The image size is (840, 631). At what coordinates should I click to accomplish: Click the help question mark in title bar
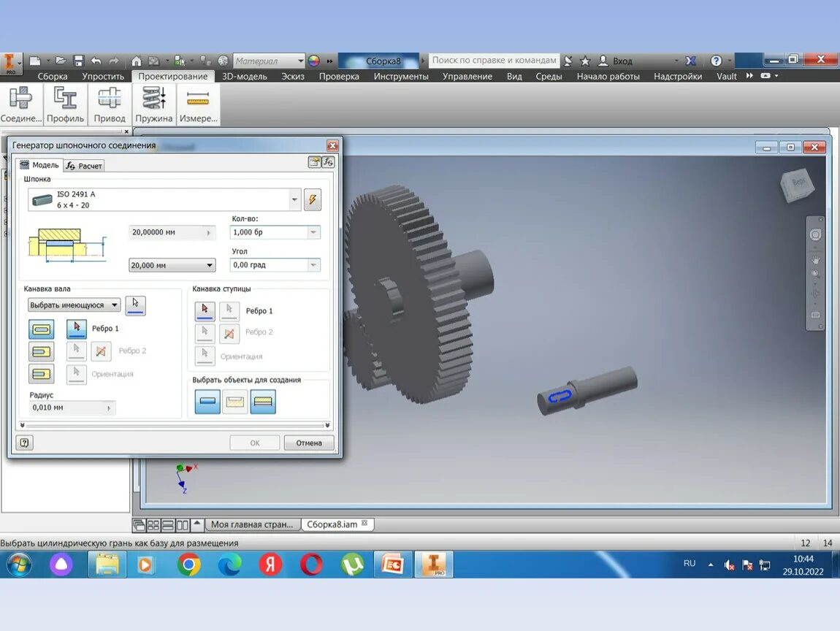(x=717, y=61)
